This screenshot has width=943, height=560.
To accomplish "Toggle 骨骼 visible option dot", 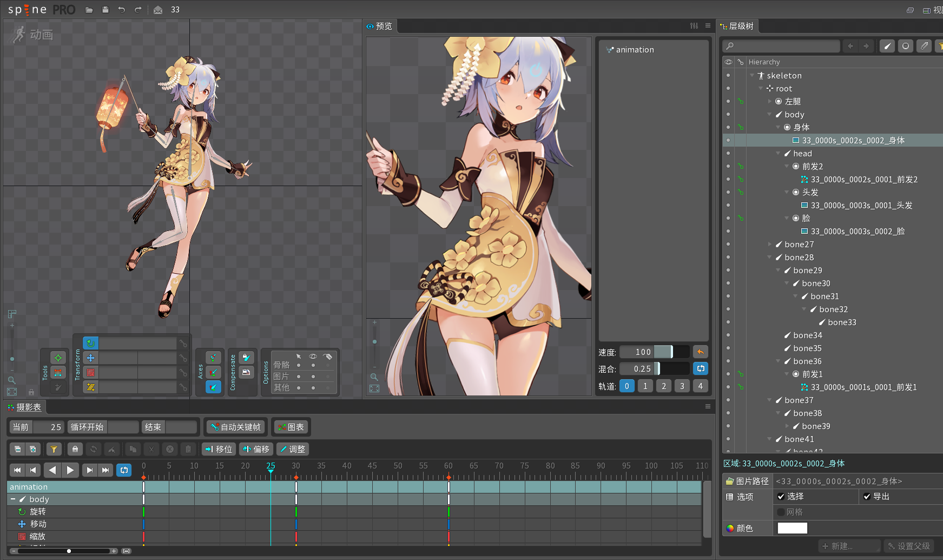I will click(x=313, y=365).
